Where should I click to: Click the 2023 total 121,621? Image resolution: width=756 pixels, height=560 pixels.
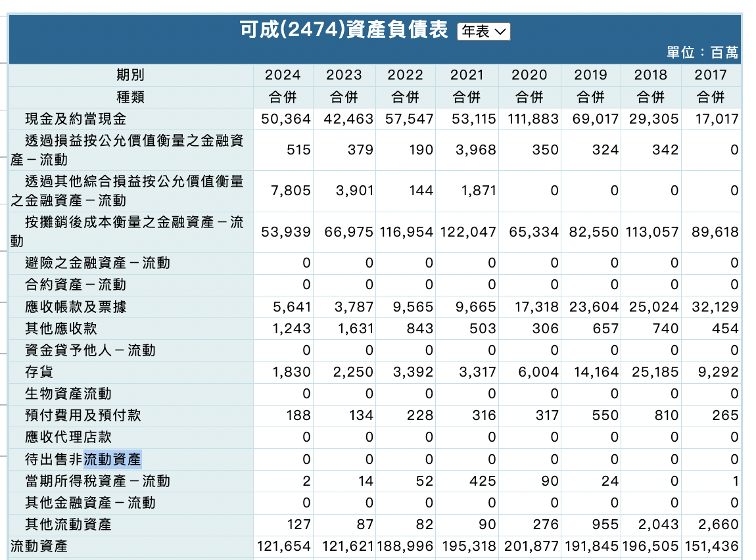[x=348, y=546]
